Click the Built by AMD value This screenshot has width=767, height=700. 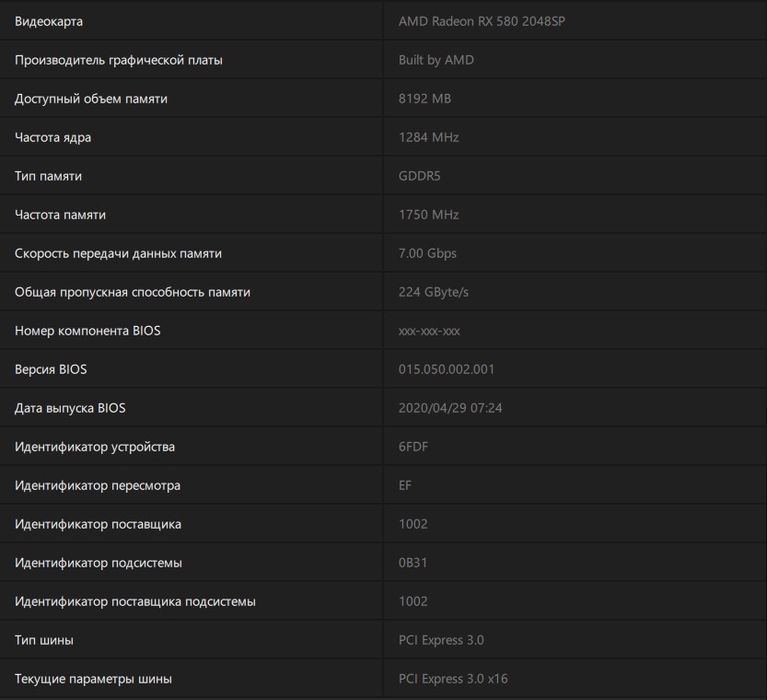[x=436, y=60]
